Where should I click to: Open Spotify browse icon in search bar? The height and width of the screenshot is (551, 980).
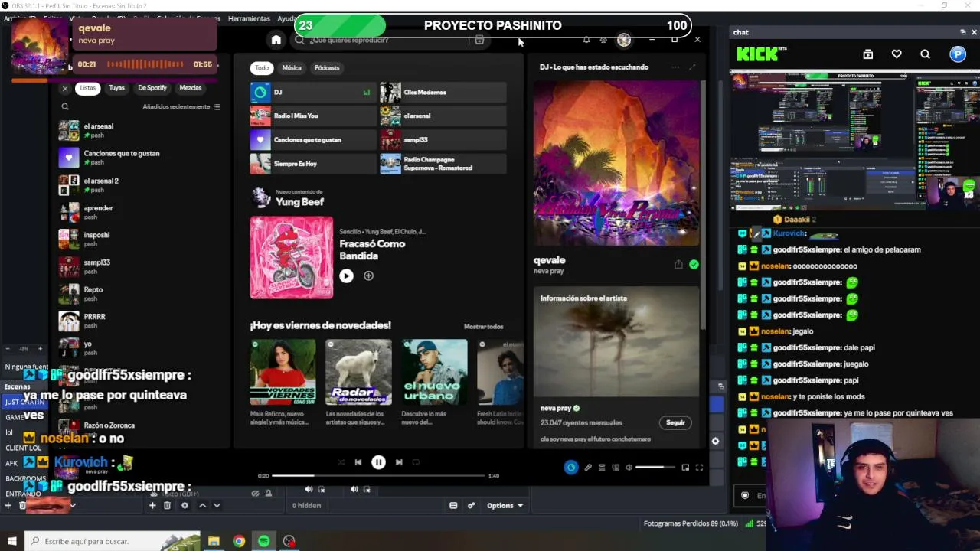click(479, 40)
